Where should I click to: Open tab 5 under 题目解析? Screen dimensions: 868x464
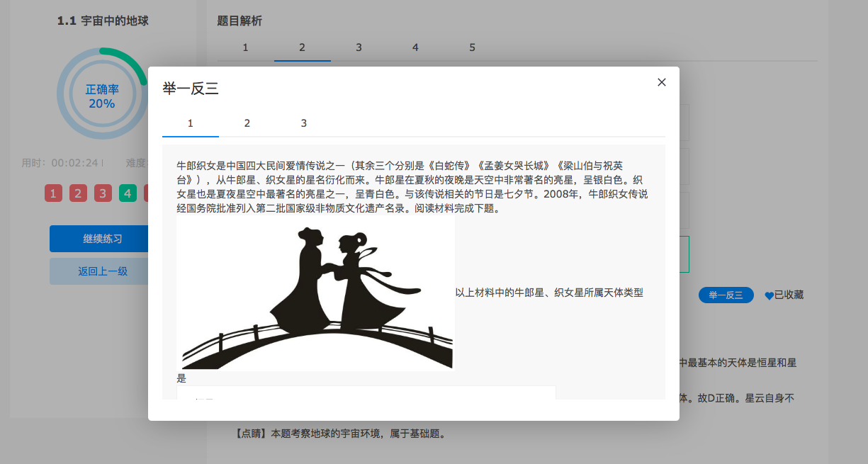(472, 47)
